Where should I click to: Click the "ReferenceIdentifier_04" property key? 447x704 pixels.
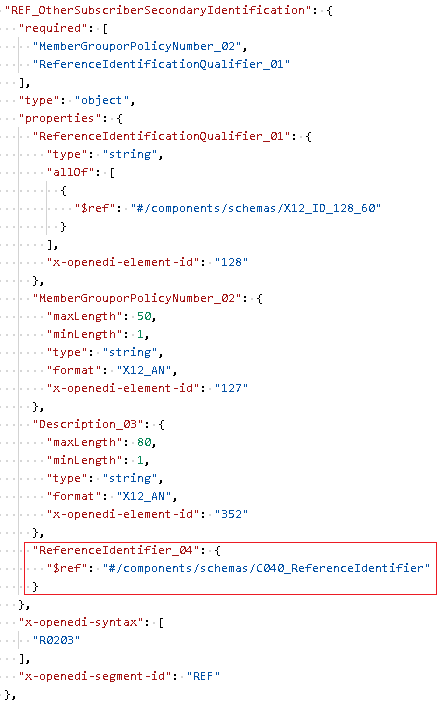pyautogui.click(x=116, y=550)
